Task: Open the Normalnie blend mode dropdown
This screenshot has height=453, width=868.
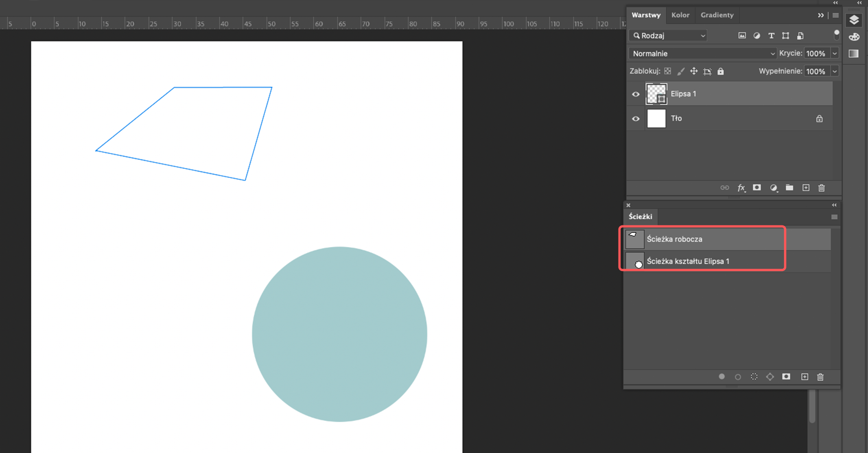Action: click(703, 53)
